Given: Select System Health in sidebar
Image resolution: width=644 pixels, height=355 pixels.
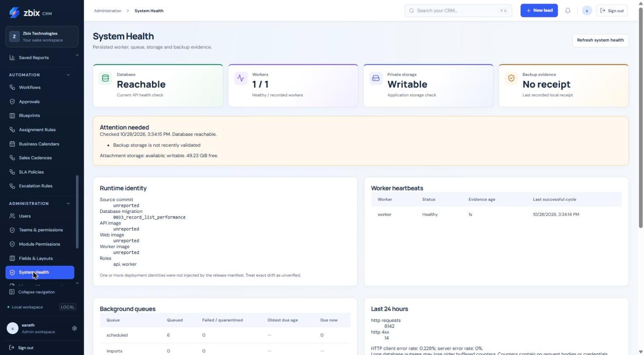Looking at the screenshot, I should (40, 272).
